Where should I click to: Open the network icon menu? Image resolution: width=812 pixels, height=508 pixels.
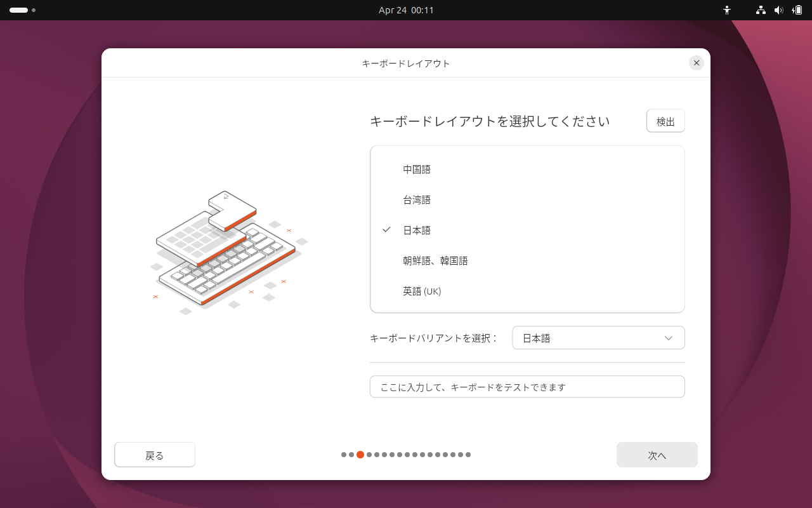[760, 10]
